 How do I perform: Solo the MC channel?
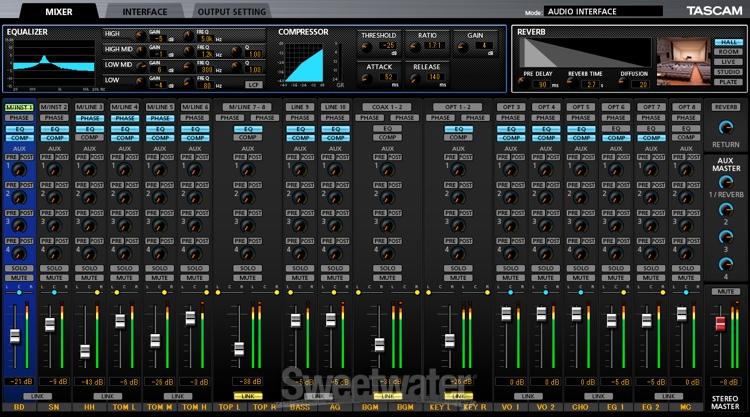click(686, 268)
